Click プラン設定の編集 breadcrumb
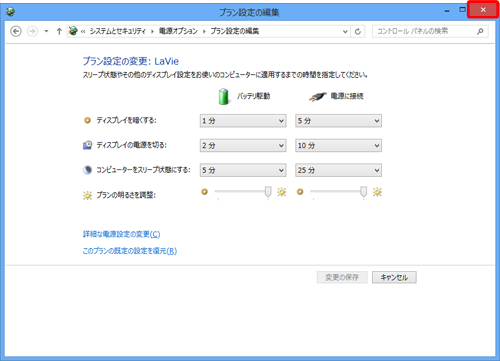This screenshot has width=500, height=361. pos(235,31)
